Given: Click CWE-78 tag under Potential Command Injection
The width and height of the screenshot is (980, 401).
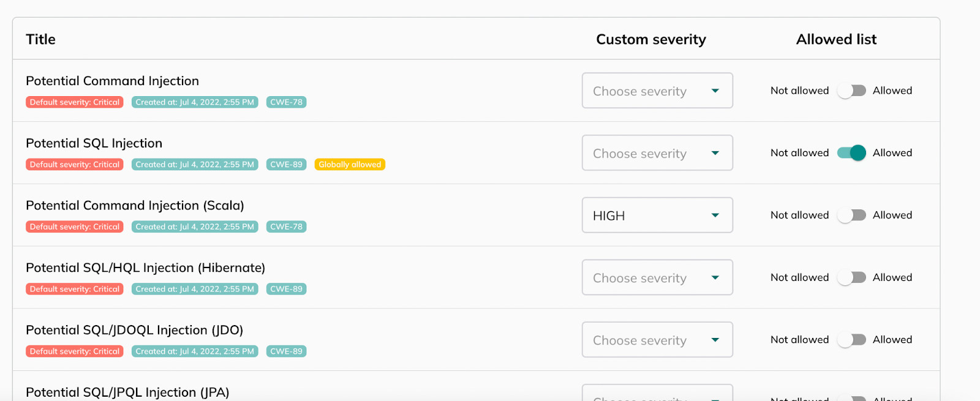Looking at the screenshot, I should click(286, 102).
